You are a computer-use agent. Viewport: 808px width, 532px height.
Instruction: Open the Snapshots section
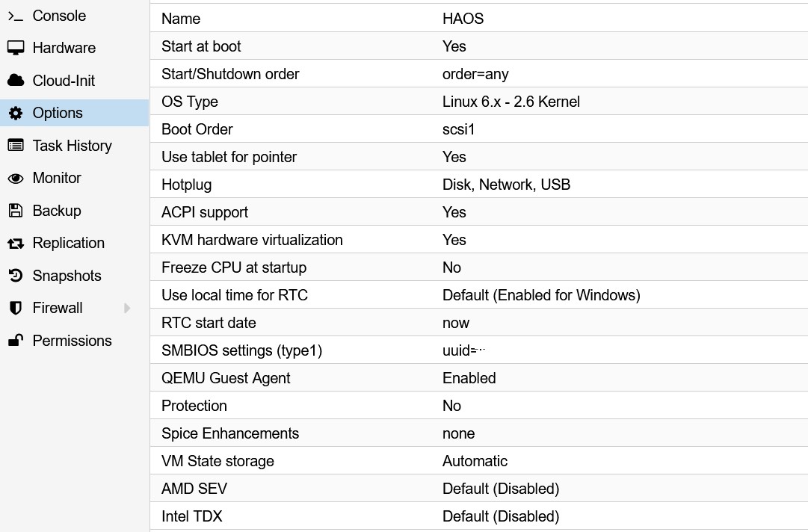point(67,276)
